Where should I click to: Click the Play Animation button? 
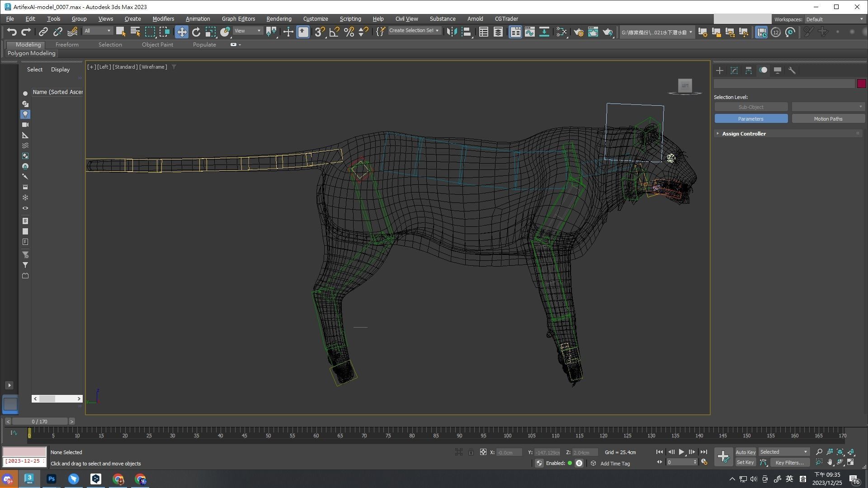pos(682,452)
